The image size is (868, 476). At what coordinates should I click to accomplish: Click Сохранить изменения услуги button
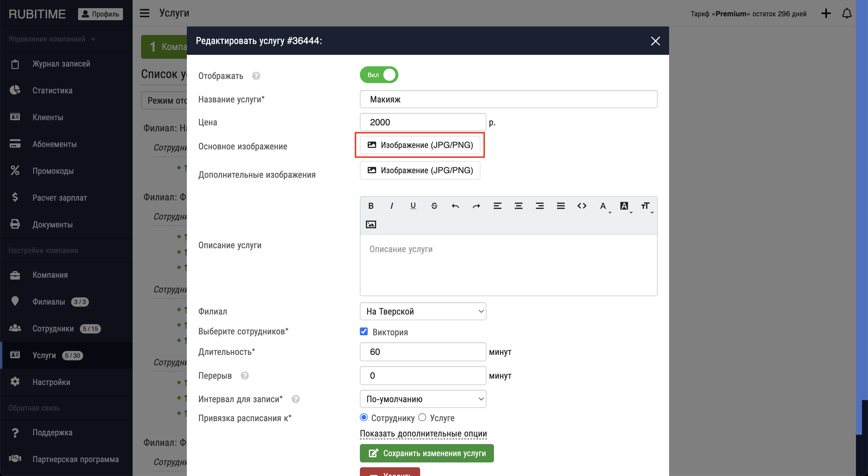pyautogui.click(x=426, y=453)
